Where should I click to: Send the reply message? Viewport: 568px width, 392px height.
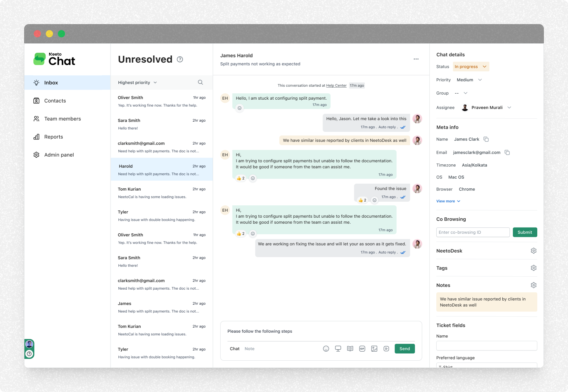pos(404,349)
